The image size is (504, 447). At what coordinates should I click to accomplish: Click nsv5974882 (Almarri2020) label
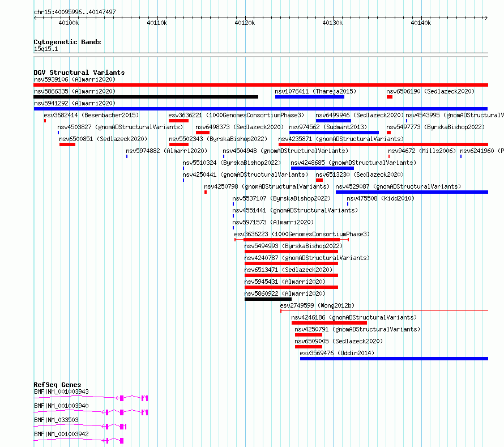coord(166,151)
